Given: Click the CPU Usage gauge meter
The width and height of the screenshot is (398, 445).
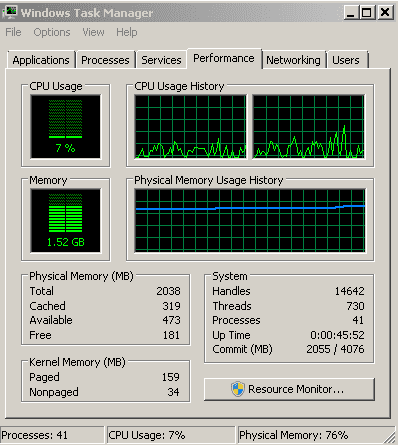Looking at the screenshot, I should tap(66, 126).
